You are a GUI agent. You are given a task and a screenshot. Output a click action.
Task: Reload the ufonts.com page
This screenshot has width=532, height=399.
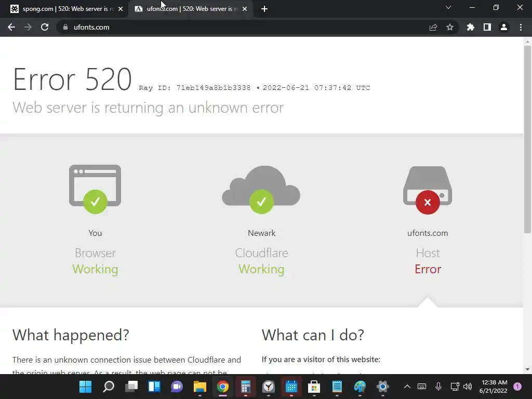coord(45,27)
